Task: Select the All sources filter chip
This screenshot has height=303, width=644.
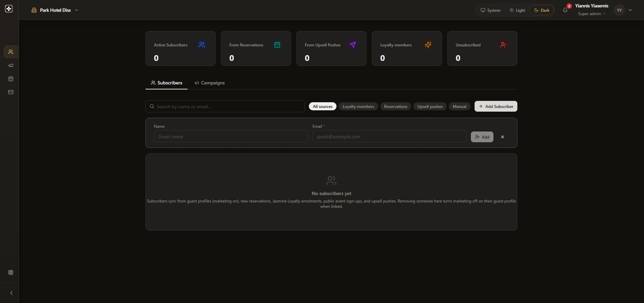Action: tap(323, 106)
